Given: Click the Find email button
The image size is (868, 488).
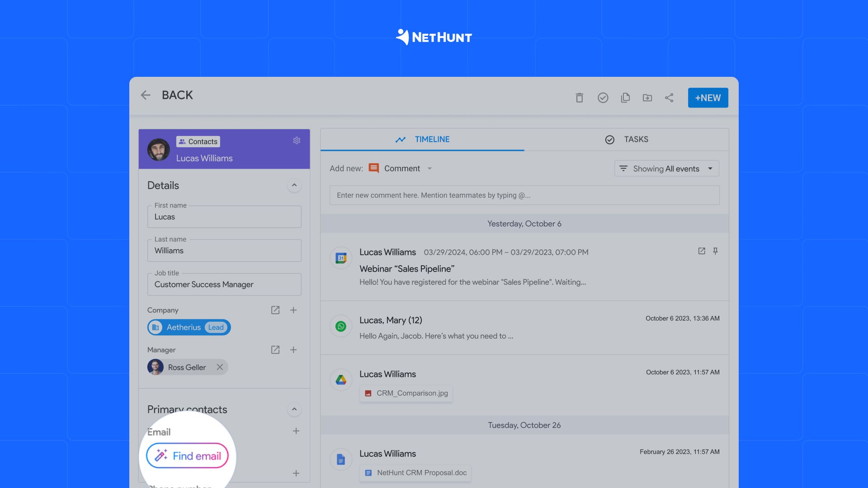Looking at the screenshot, I should point(187,455).
